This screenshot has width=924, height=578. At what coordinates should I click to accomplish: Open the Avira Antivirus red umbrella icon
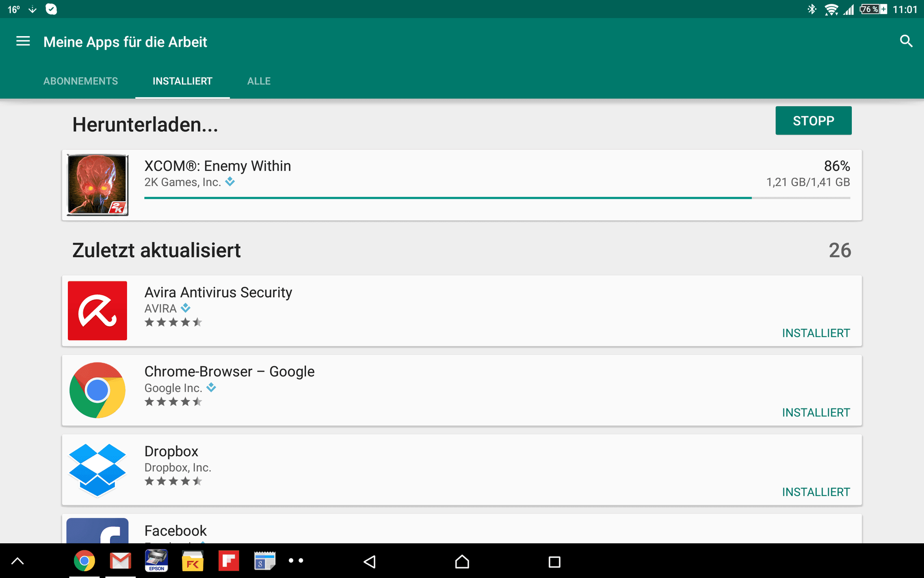coord(98,311)
